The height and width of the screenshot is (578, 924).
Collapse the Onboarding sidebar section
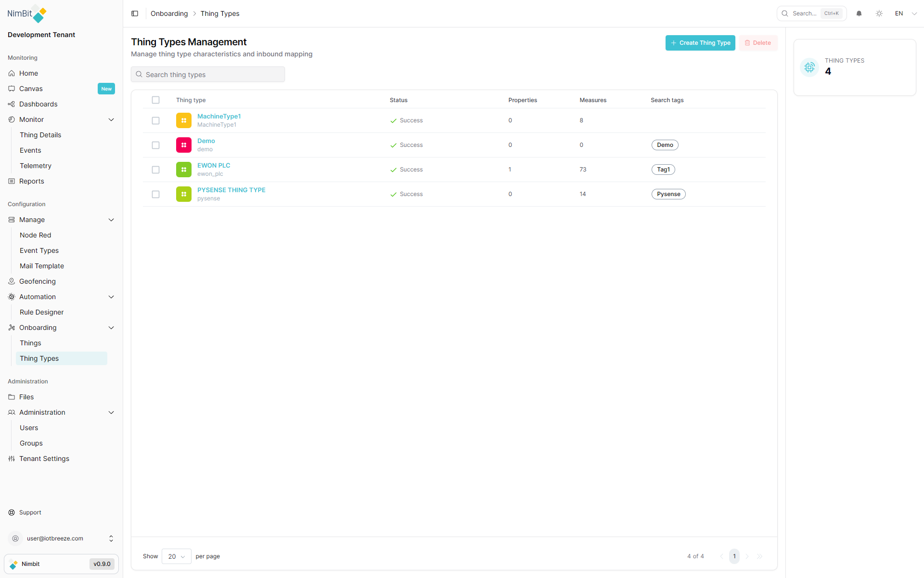(111, 328)
